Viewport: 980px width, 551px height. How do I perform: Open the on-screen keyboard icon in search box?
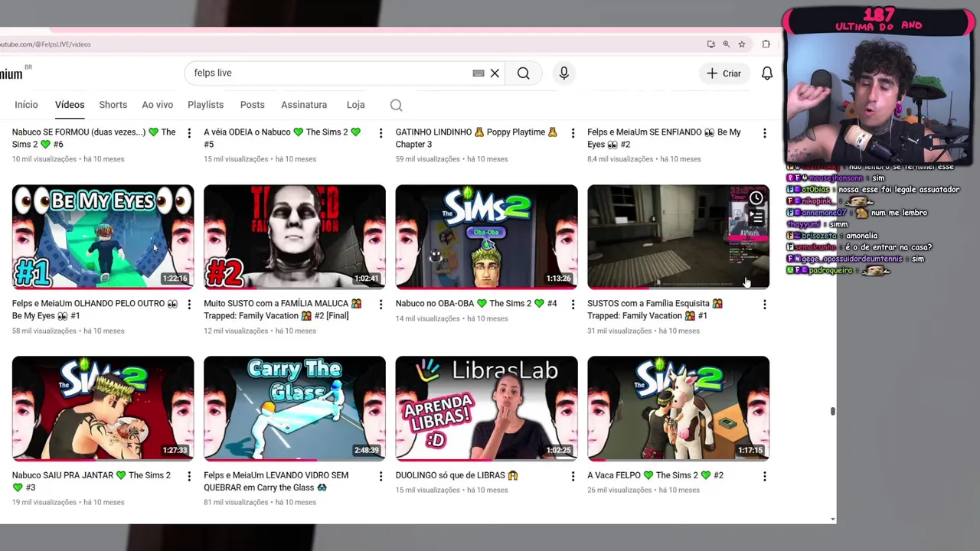click(x=479, y=73)
